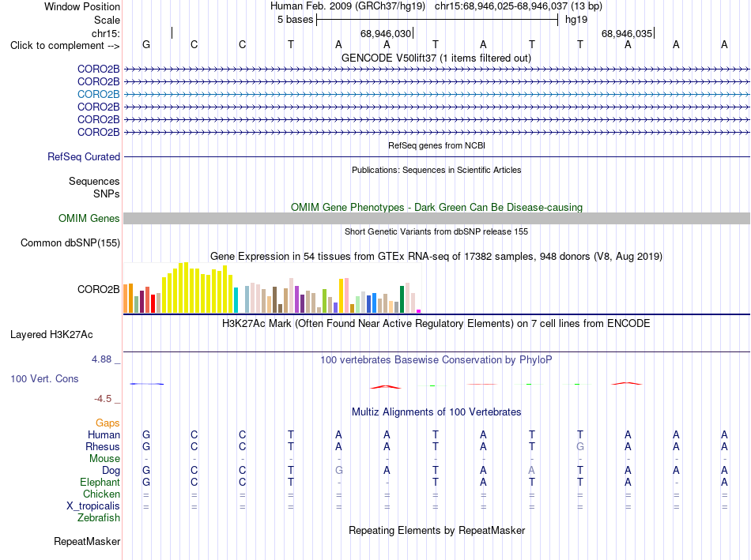Click the Multiz Alignments of 100 Vertebrates title
Image resolution: width=751 pixels, height=560 pixels.
[x=436, y=412]
